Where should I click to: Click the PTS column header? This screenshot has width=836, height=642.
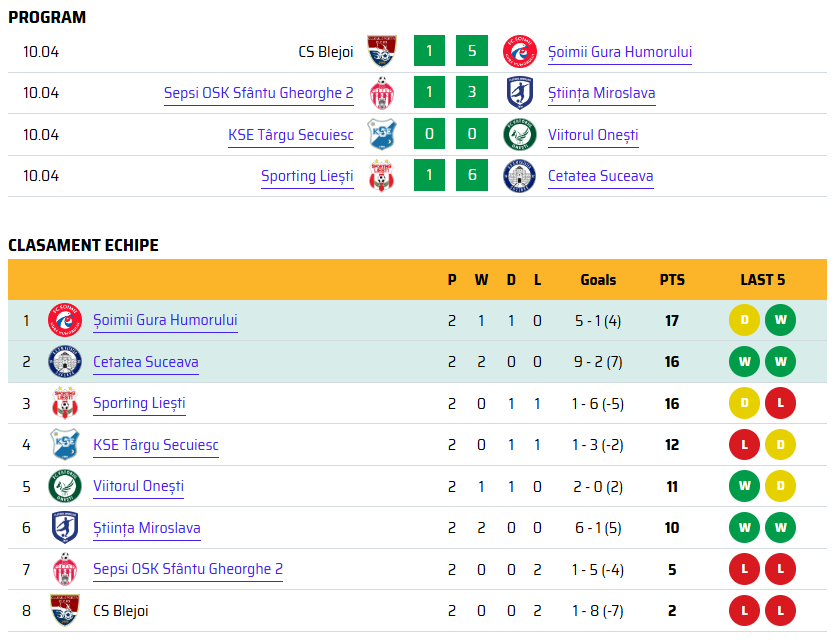pyautogui.click(x=672, y=280)
